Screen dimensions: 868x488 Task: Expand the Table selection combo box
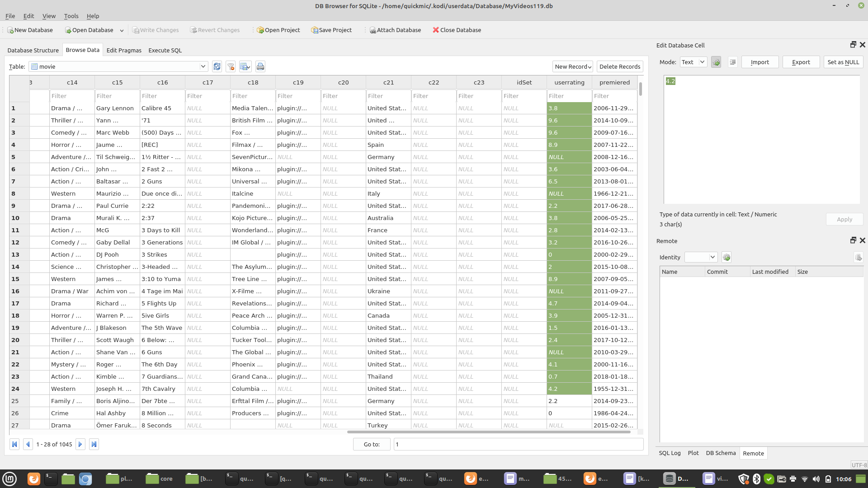[x=203, y=66]
